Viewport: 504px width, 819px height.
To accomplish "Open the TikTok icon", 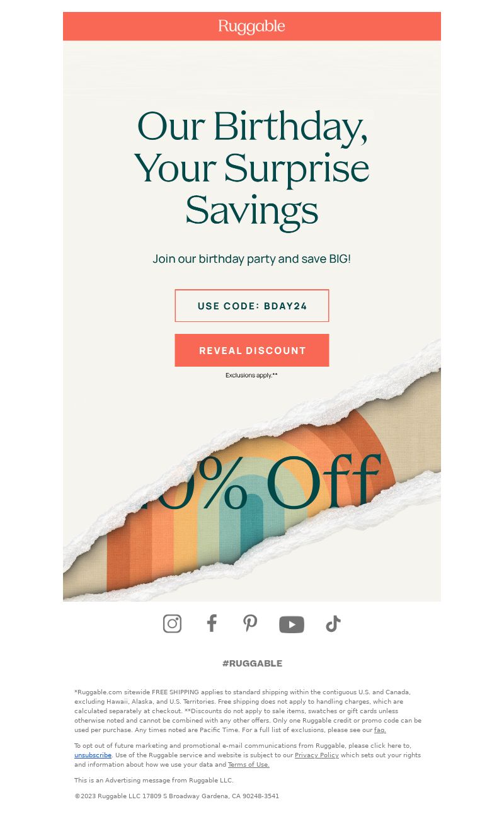I will [x=333, y=624].
